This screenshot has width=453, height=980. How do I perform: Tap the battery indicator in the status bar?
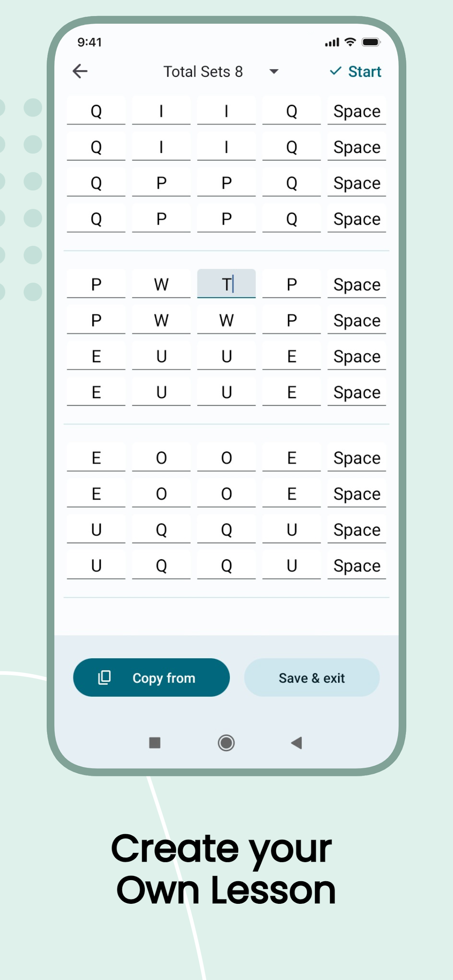(x=370, y=42)
